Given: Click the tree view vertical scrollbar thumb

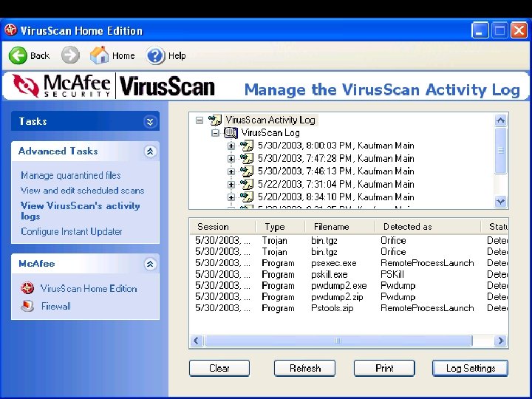Looking at the screenshot, I should pyautogui.click(x=501, y=150).
